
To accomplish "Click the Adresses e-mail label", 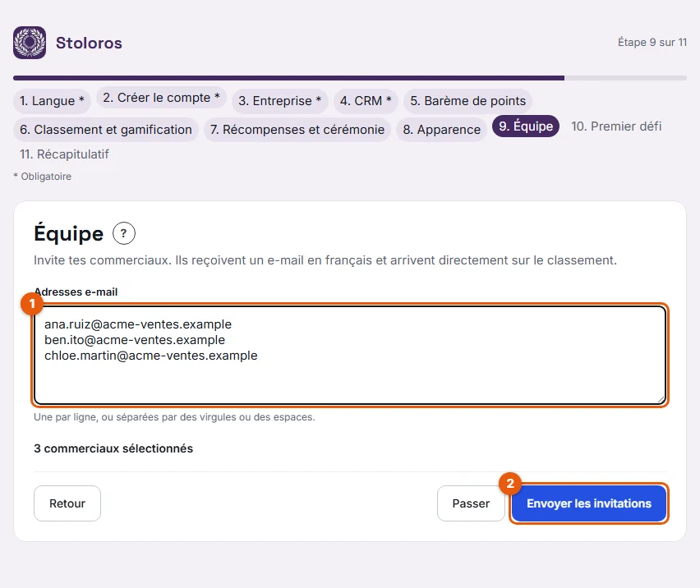I will coord(76,292).
